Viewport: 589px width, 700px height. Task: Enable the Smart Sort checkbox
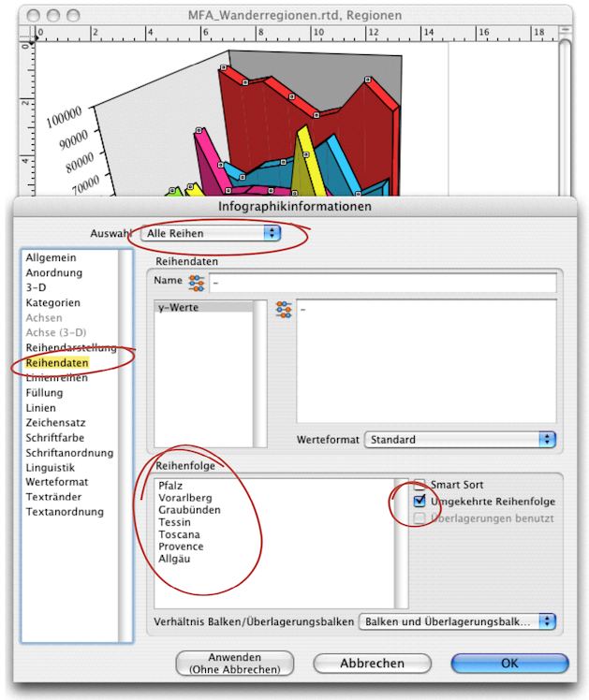point(420,484)
